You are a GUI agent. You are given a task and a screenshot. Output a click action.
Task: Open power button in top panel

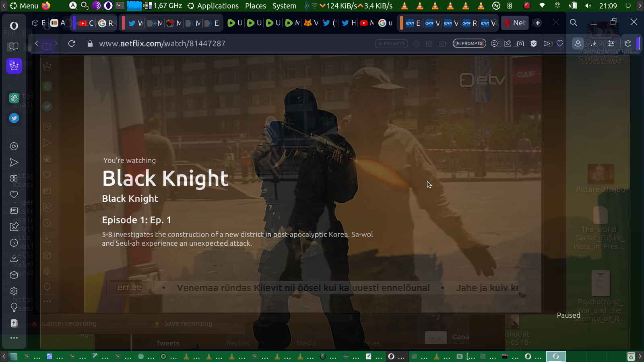[x=628, y=6]
